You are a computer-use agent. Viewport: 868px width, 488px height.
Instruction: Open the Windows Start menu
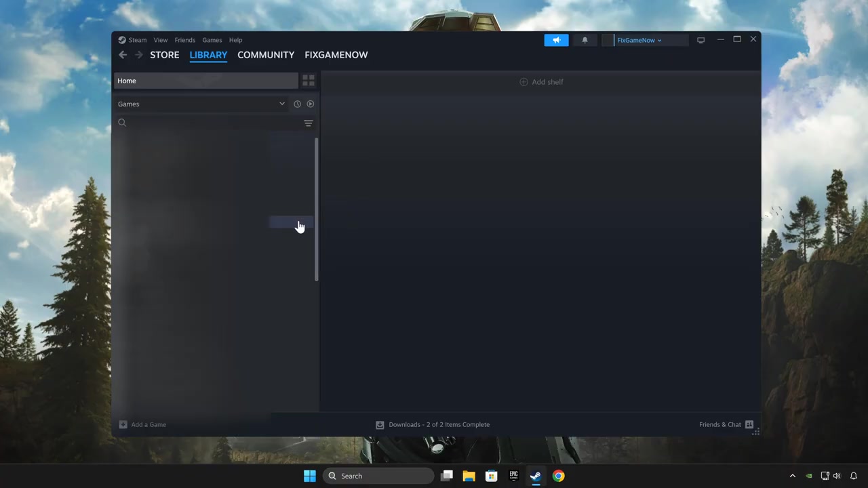pos(310,476)
